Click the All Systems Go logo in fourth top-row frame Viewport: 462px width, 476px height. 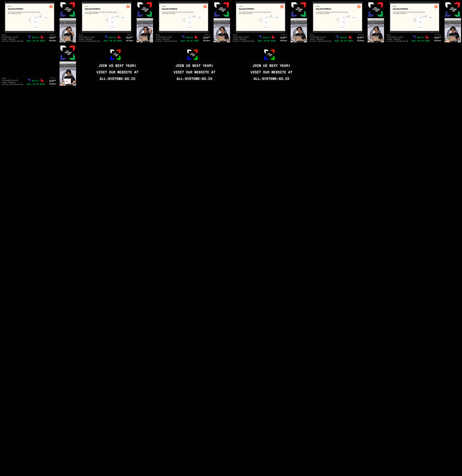click(298, 10)
